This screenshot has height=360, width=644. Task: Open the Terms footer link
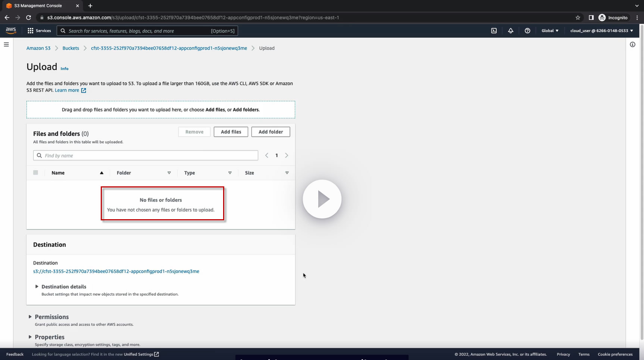coord(584,354)
